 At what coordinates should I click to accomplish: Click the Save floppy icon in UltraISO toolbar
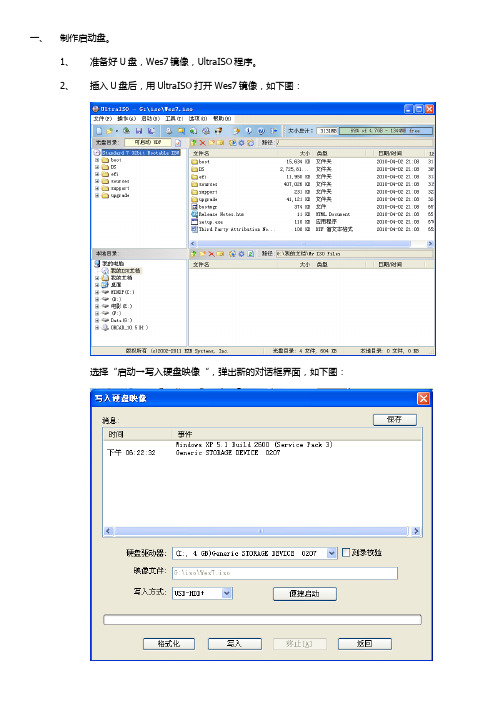tap(139, 131)
